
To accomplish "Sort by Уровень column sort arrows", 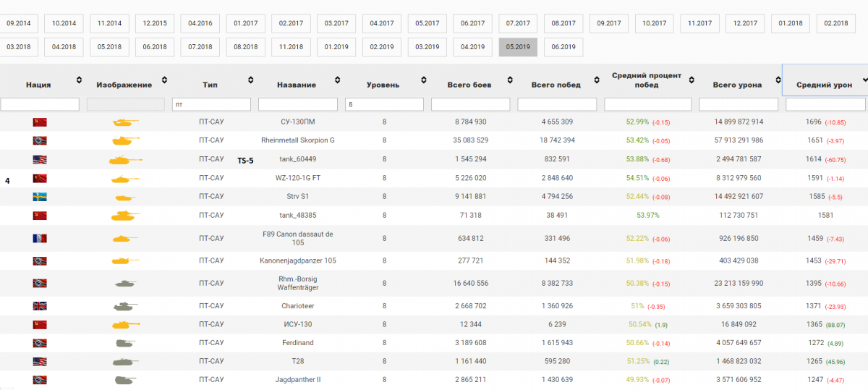I will 423,80.
